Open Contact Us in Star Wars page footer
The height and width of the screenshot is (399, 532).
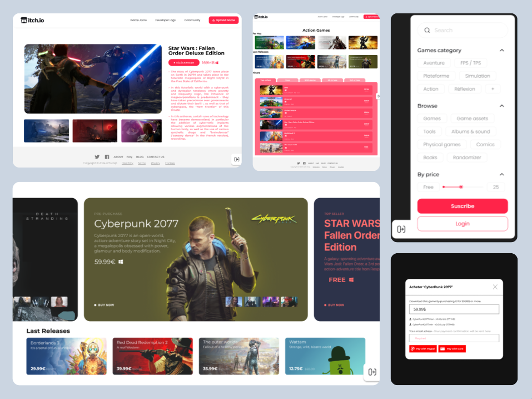pos(156,157)
